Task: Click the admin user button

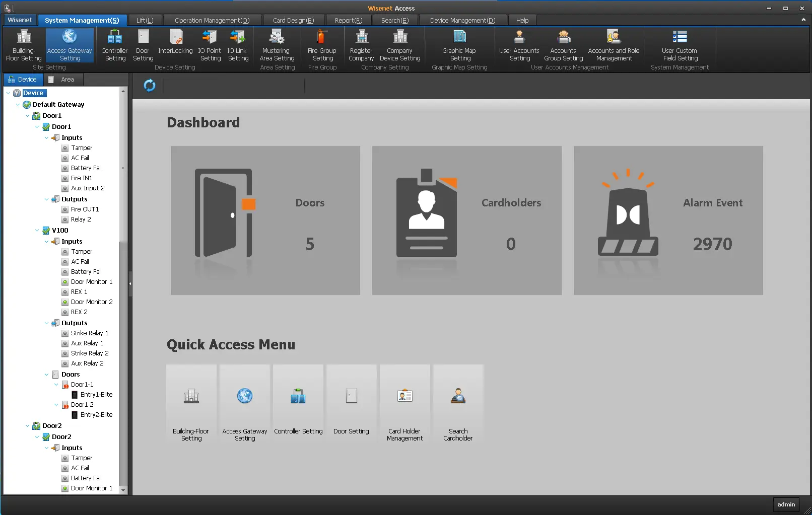Action: click(786, 504)
